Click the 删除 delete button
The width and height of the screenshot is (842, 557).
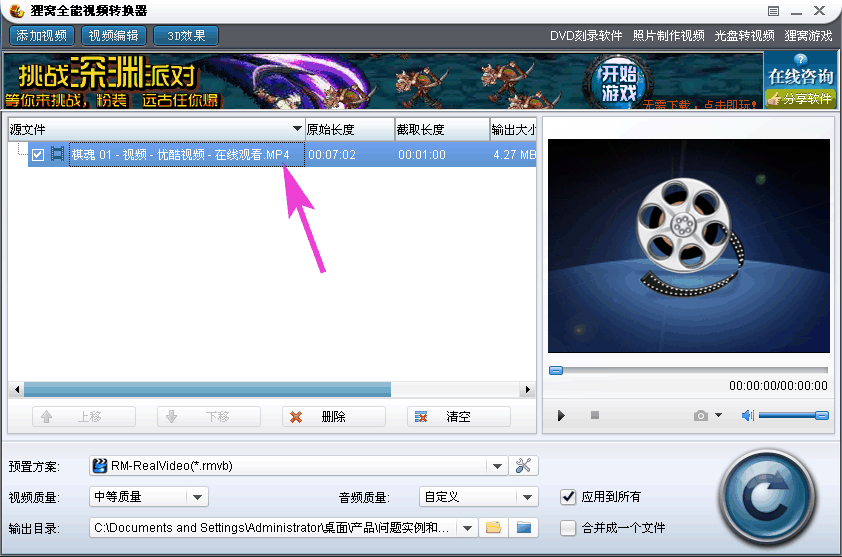333,416
